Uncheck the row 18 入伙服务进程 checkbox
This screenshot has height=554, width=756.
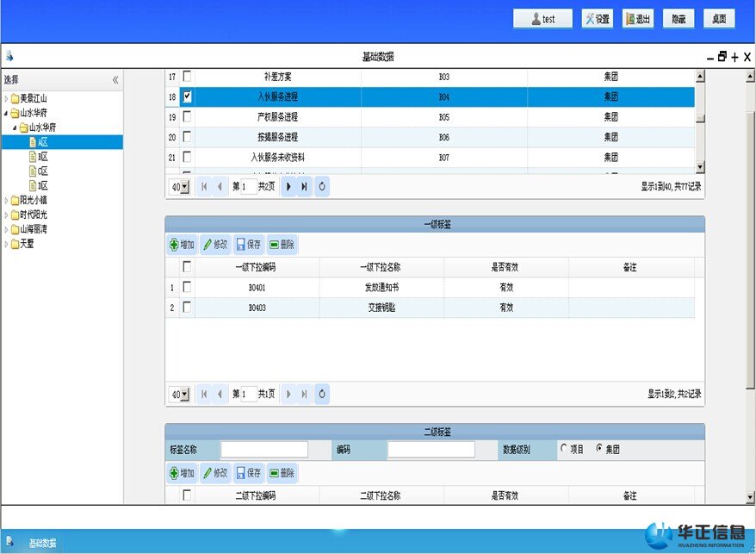pyautogui.click(x=187, y=96)
